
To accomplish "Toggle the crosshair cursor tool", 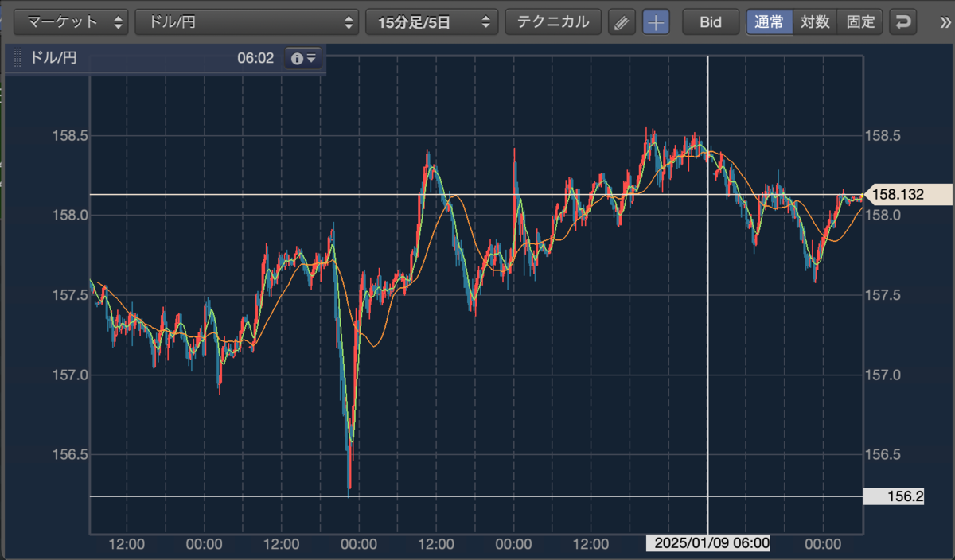I will coord(656,22).
